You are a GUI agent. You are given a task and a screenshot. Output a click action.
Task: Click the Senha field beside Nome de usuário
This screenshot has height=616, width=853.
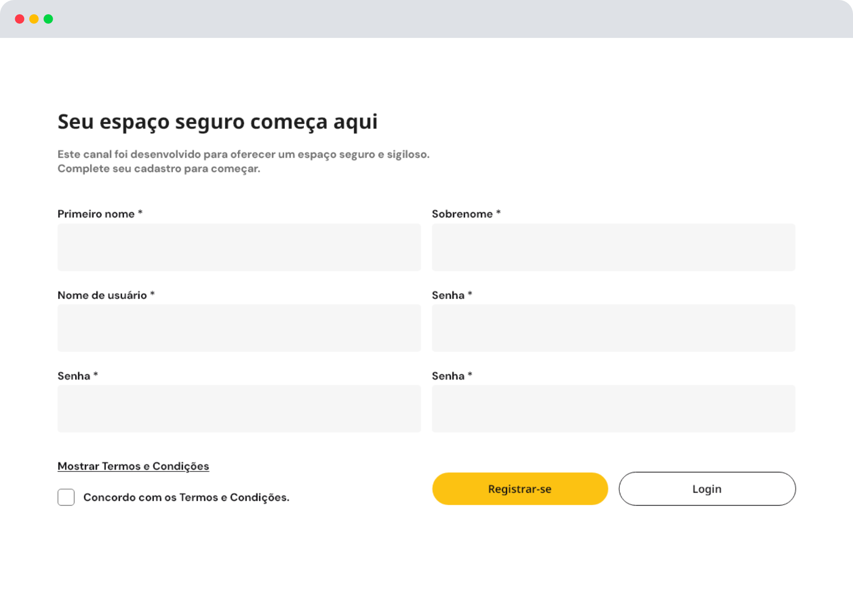coord(613,328)
